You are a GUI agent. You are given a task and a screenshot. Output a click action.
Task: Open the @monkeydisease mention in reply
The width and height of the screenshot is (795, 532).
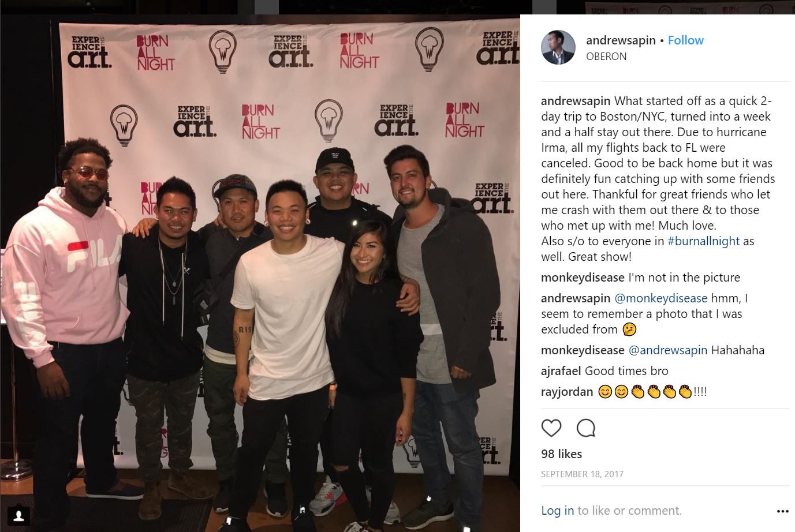[660, 298]
